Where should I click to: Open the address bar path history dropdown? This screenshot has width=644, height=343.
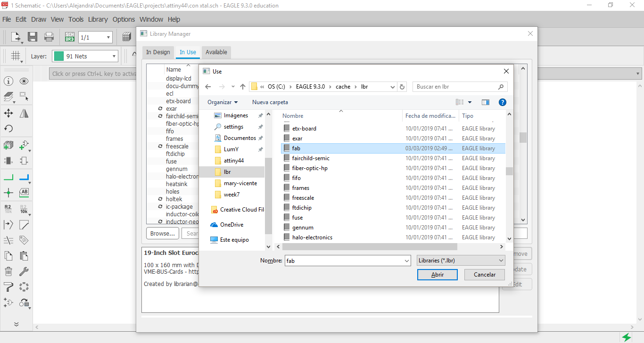tap(393, 87)
